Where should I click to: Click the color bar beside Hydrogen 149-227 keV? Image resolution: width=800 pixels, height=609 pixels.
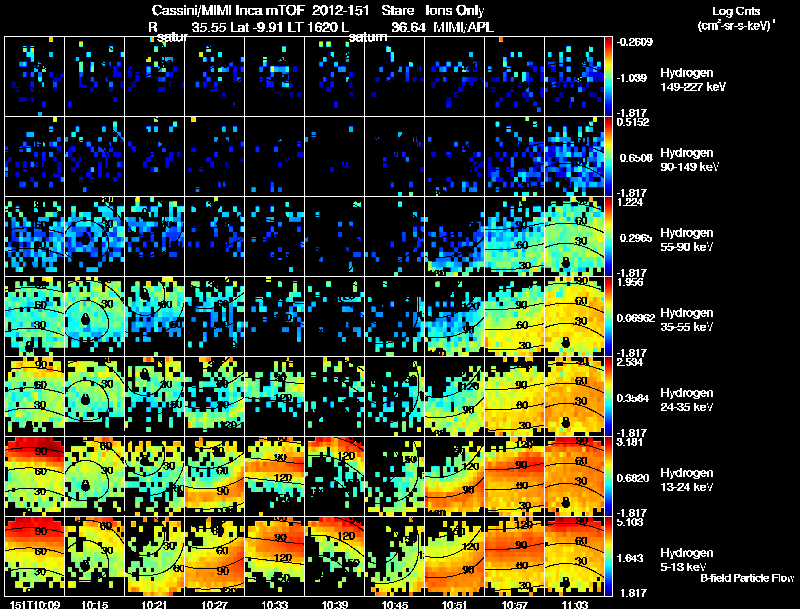point(608,77)
